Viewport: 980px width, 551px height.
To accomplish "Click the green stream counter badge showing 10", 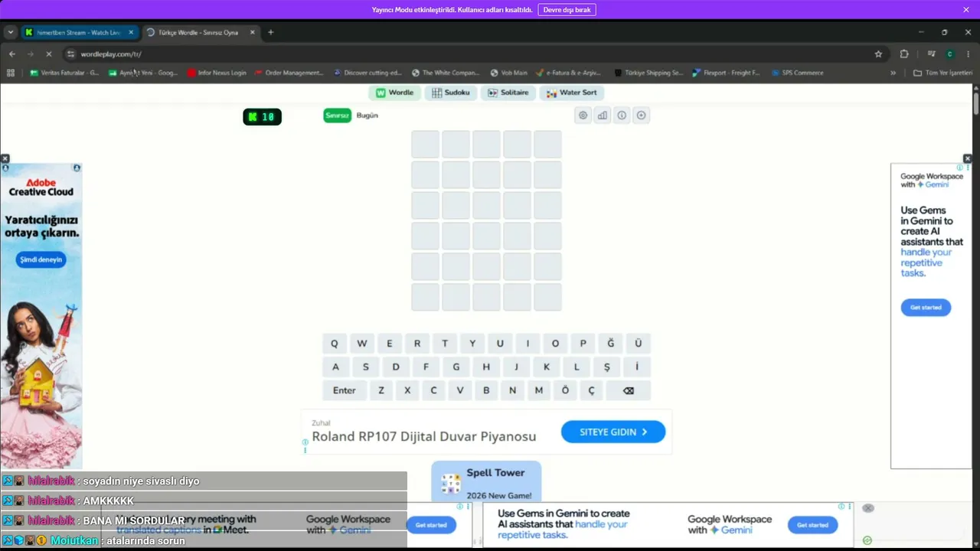I will tap(262, 117).
